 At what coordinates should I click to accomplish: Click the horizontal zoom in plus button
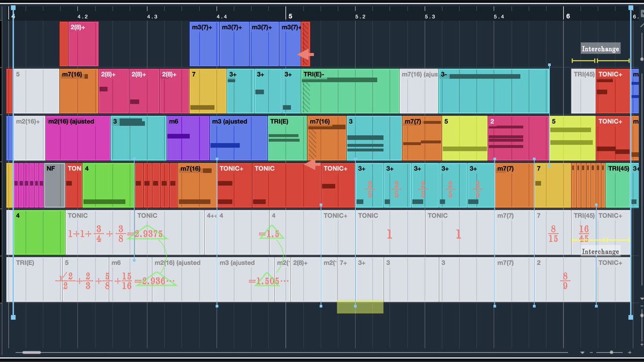(630, 352)
